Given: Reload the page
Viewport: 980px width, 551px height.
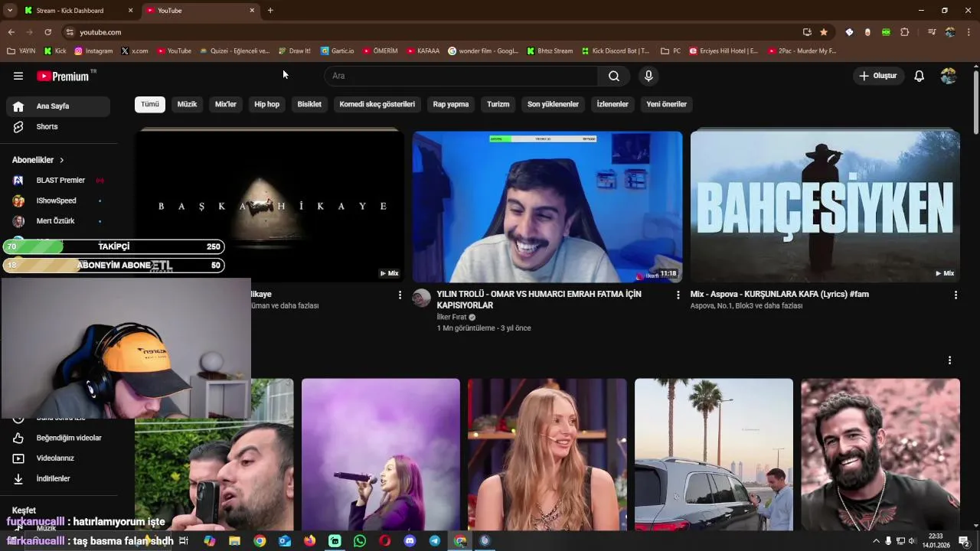Looking at the screenshot, I should 47,32.
